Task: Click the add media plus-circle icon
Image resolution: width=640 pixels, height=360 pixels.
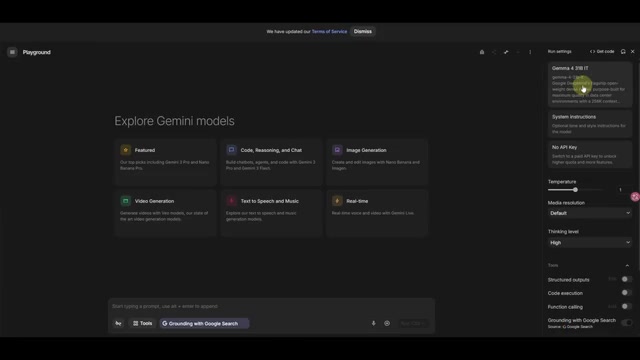Action: click(387, 323)
